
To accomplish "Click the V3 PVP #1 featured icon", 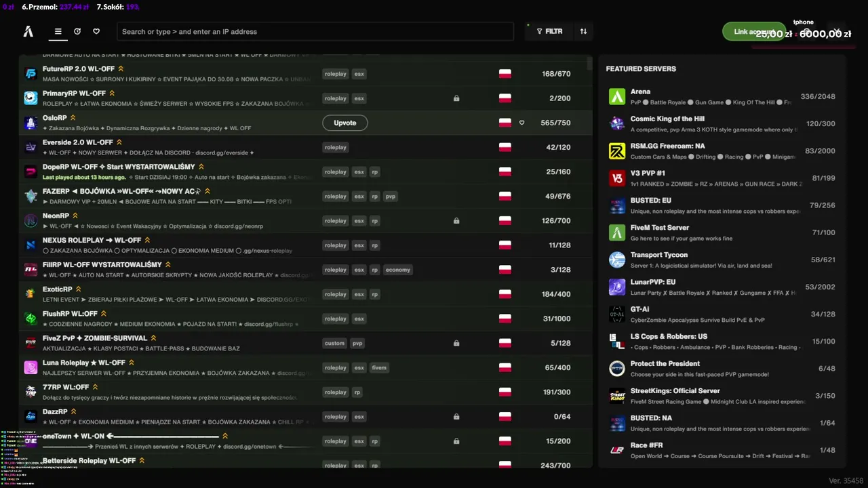I will tap(617, 178).
